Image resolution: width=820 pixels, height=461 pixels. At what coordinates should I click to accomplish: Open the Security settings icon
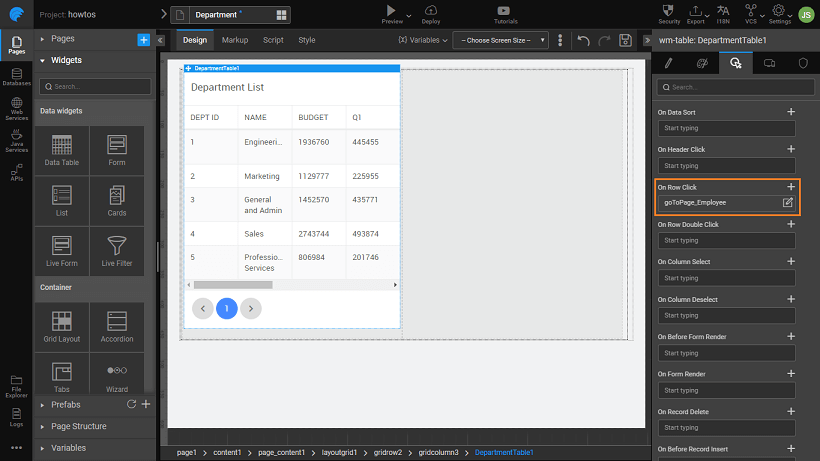pyautogui.click(x=670, y=13)
